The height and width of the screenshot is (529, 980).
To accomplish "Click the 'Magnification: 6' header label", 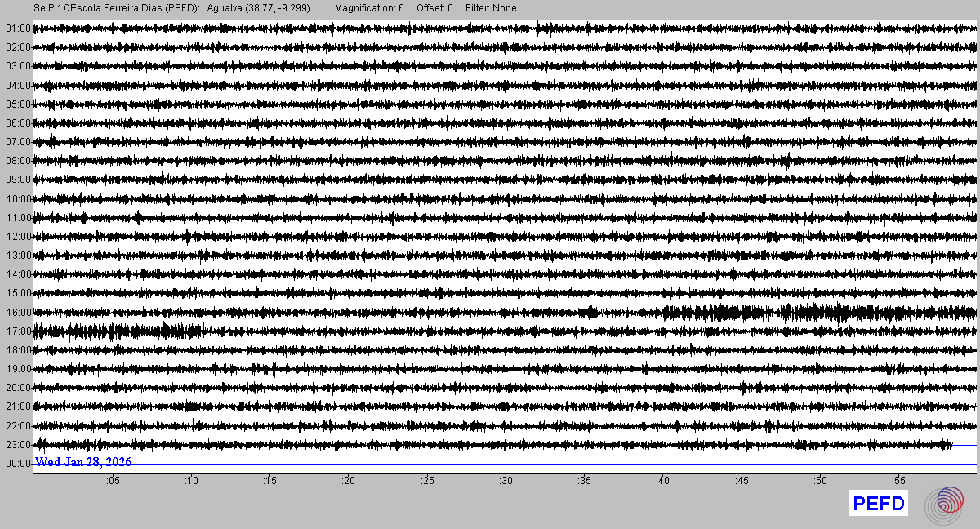I will coord(369,8).
